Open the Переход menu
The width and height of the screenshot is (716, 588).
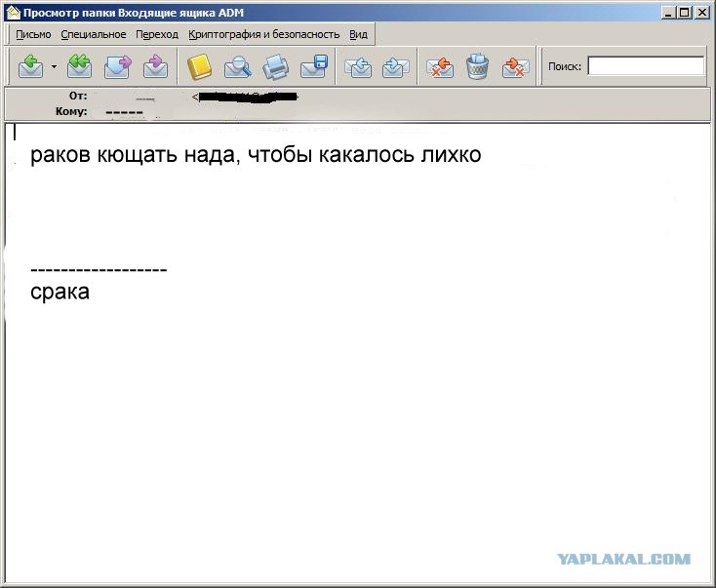point(157,35)
